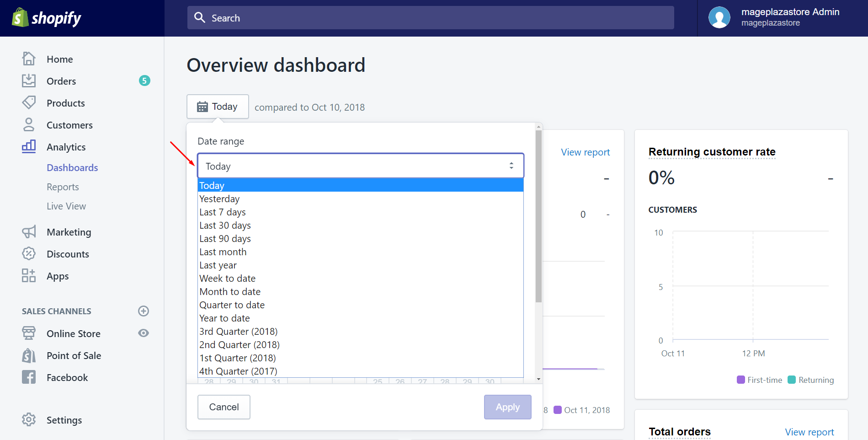Choose Yesterday from date range list

point(360,199)
